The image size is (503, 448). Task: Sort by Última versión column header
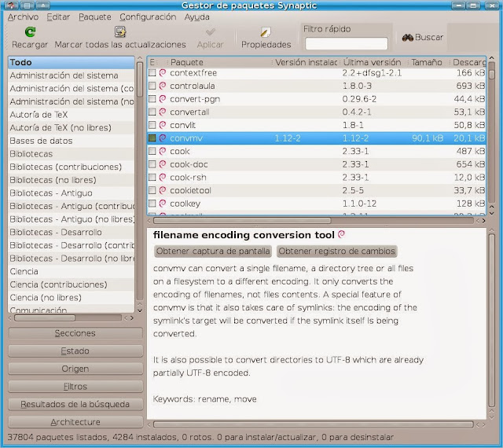(x=374, y=62)
